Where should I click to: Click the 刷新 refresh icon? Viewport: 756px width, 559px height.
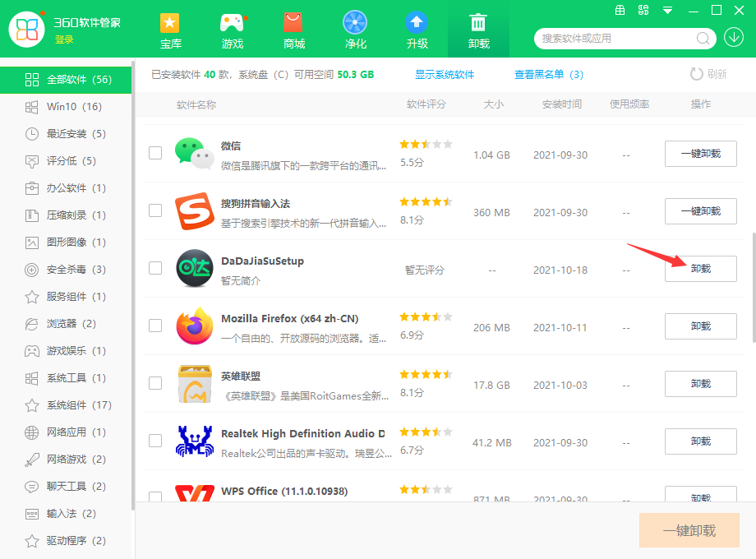[x=696, y=74]
